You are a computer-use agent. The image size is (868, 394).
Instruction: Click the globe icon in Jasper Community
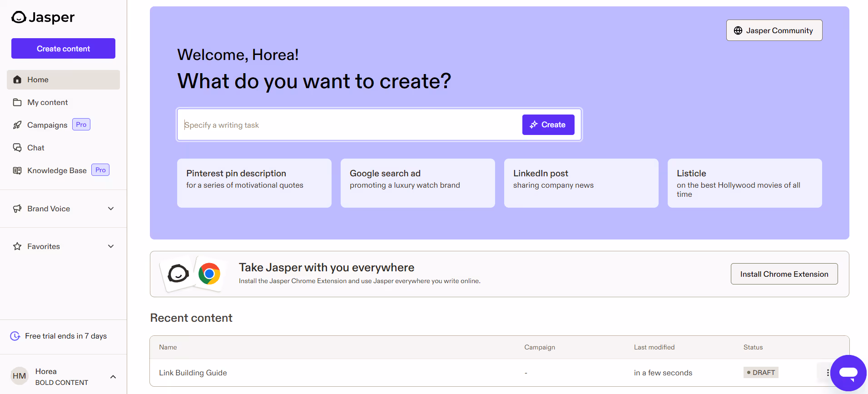click(738, 30)
